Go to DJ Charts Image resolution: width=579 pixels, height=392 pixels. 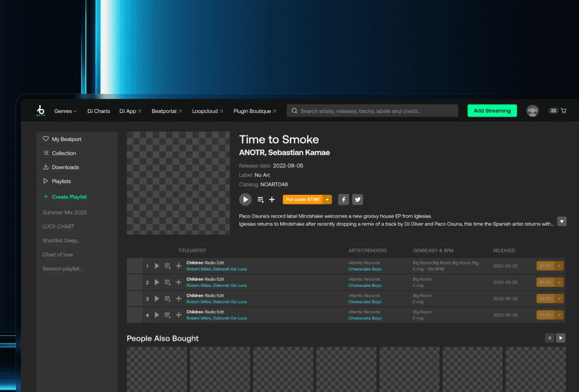pyautogui.click(x=99, y=111)
